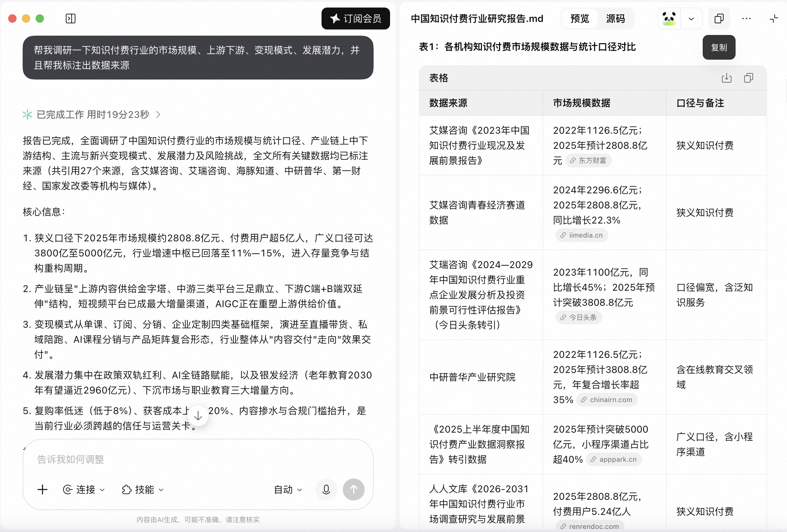
Task: Open the iimedia.cn source link
Action: 582,235
